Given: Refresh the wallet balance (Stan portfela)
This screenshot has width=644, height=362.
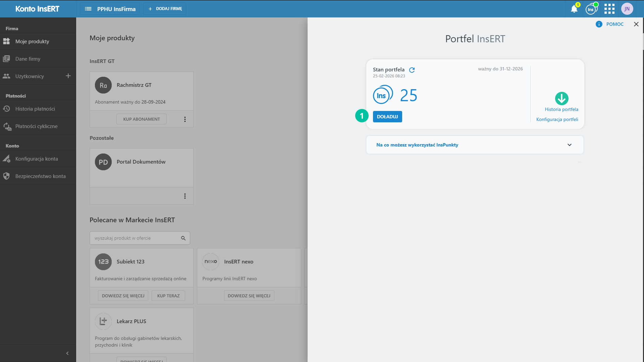Looking at the screenshot, I should [412, 70].
